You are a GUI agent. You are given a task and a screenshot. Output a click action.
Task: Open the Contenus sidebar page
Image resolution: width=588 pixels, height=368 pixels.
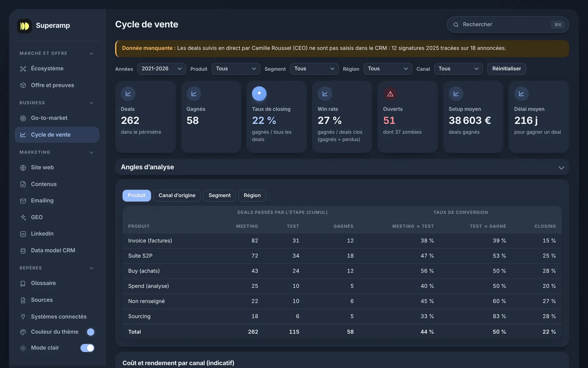57,184
